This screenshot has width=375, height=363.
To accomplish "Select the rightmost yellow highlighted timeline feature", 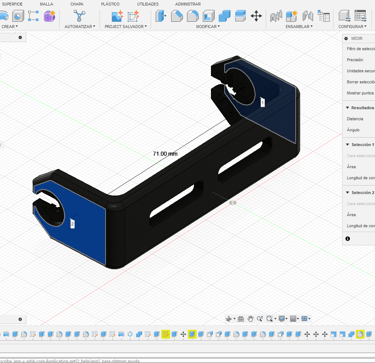I will (x=360, y=334).
